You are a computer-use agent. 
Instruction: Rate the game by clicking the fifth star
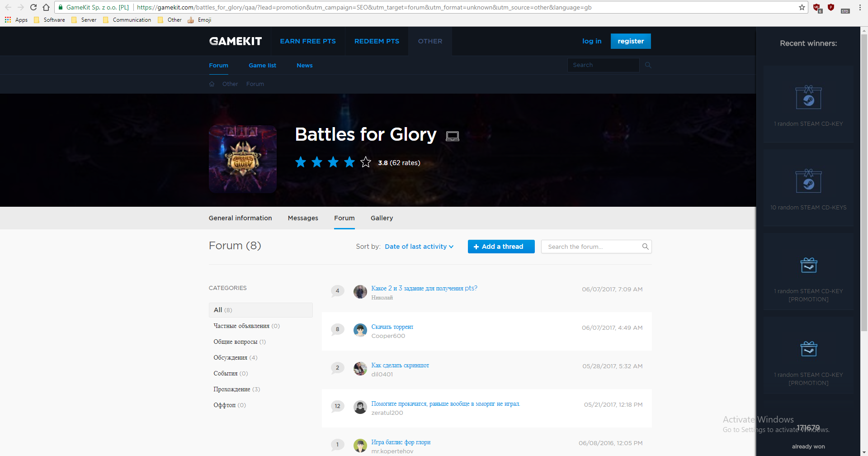[x=365, y=161]
